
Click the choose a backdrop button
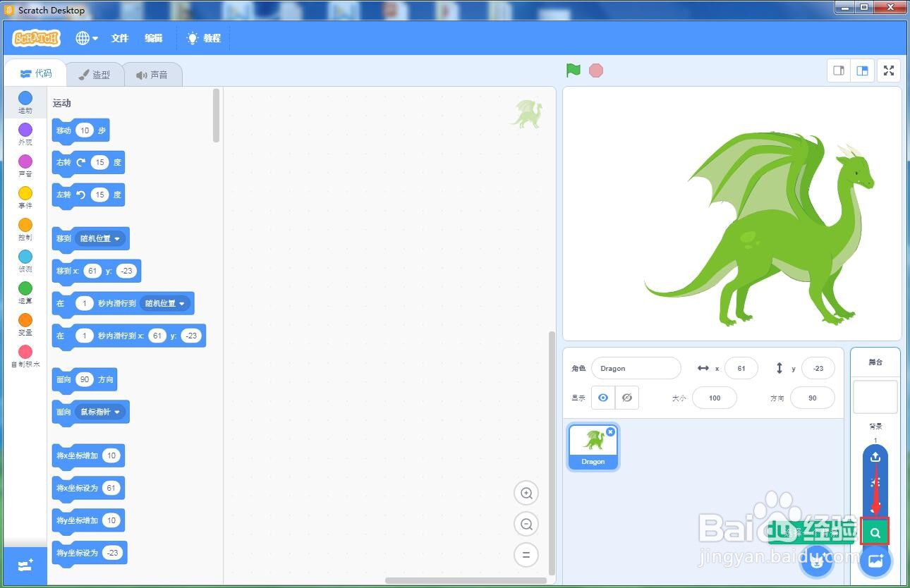[x=875, y=561]
